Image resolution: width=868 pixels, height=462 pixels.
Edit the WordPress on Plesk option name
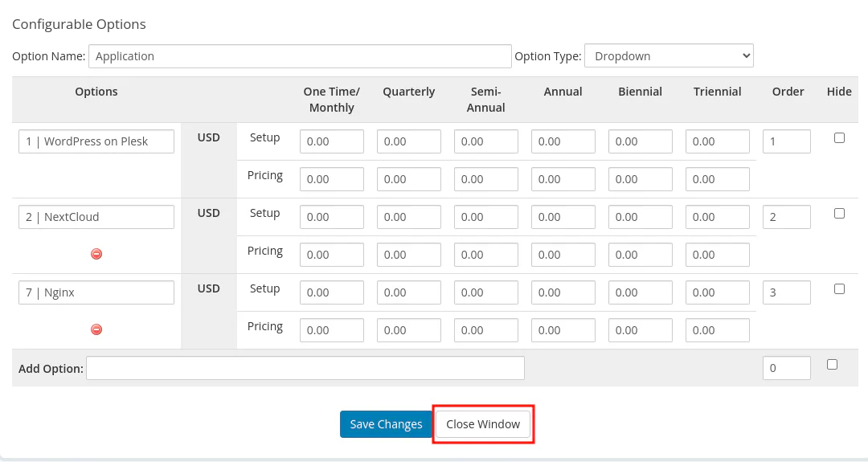pyautogui.click(x=96, y=141)
